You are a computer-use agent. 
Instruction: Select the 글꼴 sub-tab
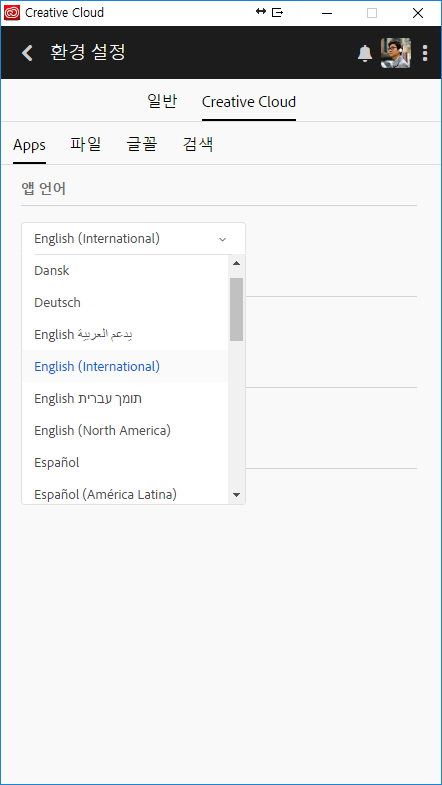coord(142,145)
